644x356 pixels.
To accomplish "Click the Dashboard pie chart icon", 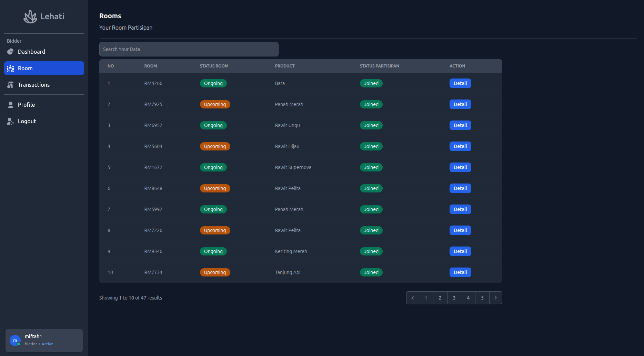I will (10, 52).
